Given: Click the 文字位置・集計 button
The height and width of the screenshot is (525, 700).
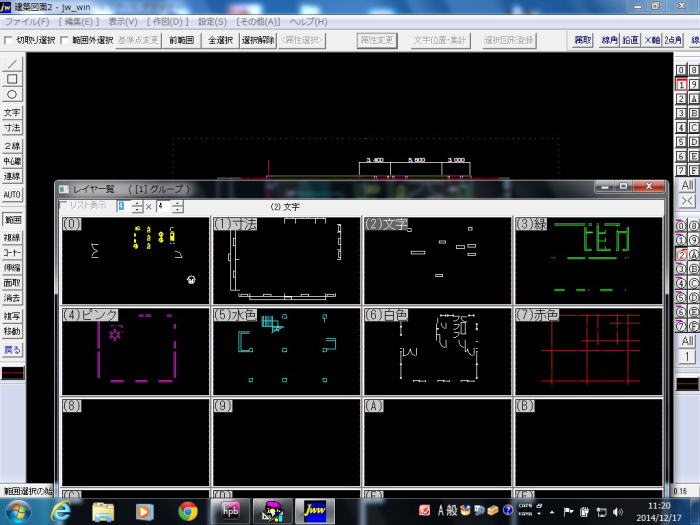Looking at the screenshot, I should point(440,41).
